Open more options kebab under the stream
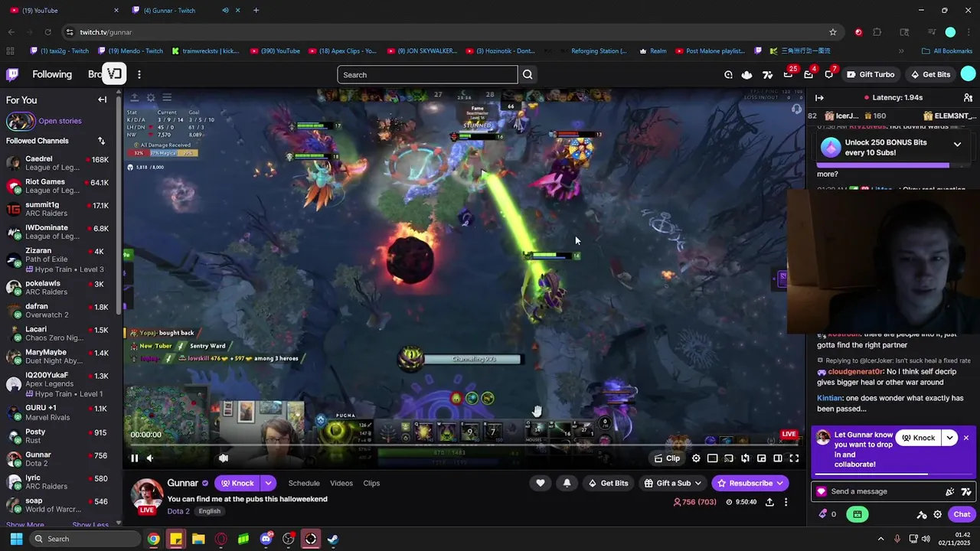Viewport: 980px width, 551px height. click(x=786, y=502)
